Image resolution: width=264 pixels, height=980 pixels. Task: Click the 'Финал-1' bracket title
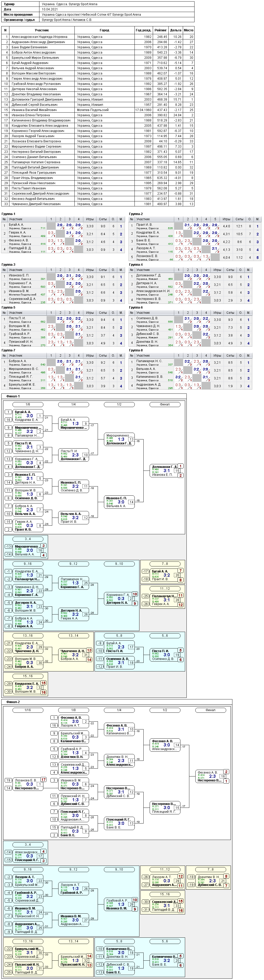(13, 396)
